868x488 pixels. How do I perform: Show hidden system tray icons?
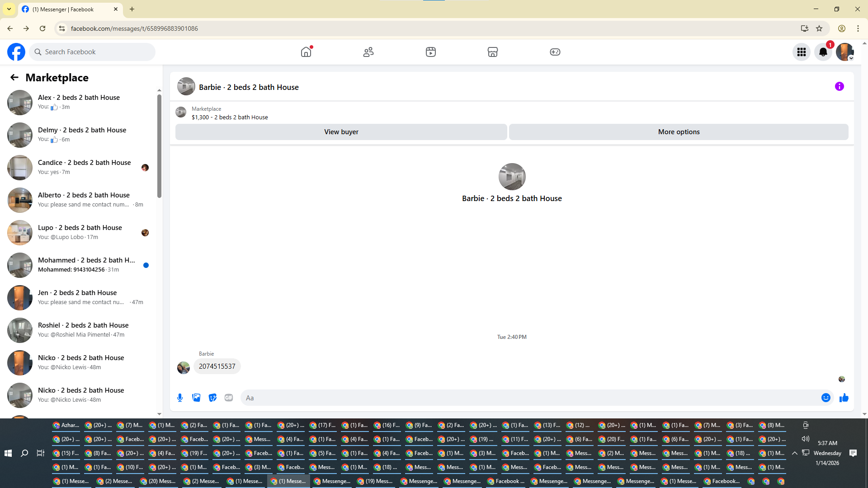pos(794,453)
